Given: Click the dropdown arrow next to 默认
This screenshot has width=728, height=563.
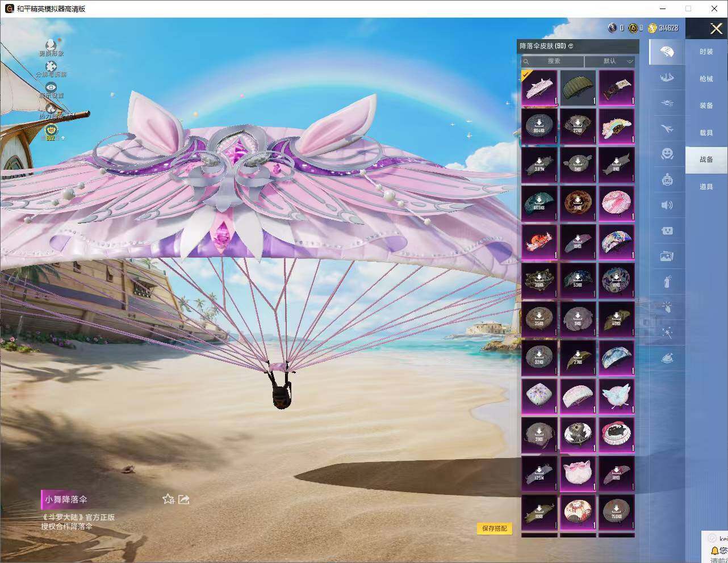Looking at the screenshot, I should (630, 61).
